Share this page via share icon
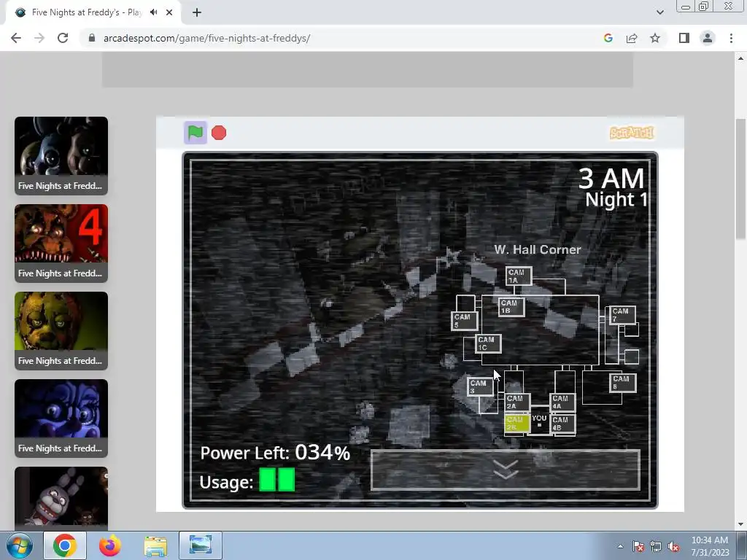The height and width of the screenshot is (560, 747). coord(632,38)
